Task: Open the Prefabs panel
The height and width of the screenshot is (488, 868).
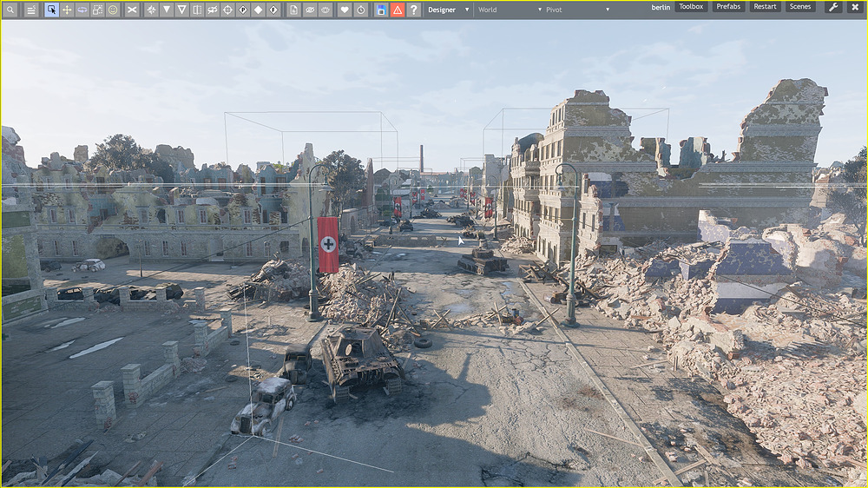Action: 728,7
